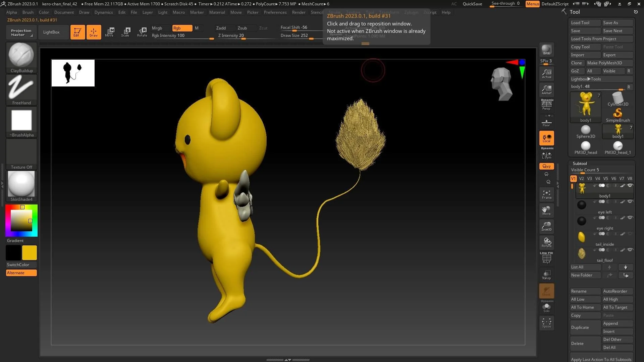The width and height of the screenshot is (644, 362).
Task: Click the BPR render icon
Action: tap(546, 50)
